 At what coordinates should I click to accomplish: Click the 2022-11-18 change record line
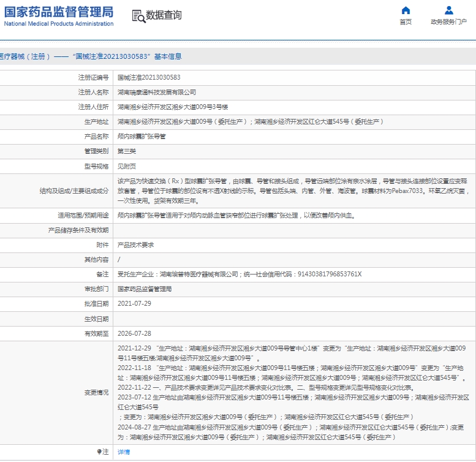click(x=292, y=373)
